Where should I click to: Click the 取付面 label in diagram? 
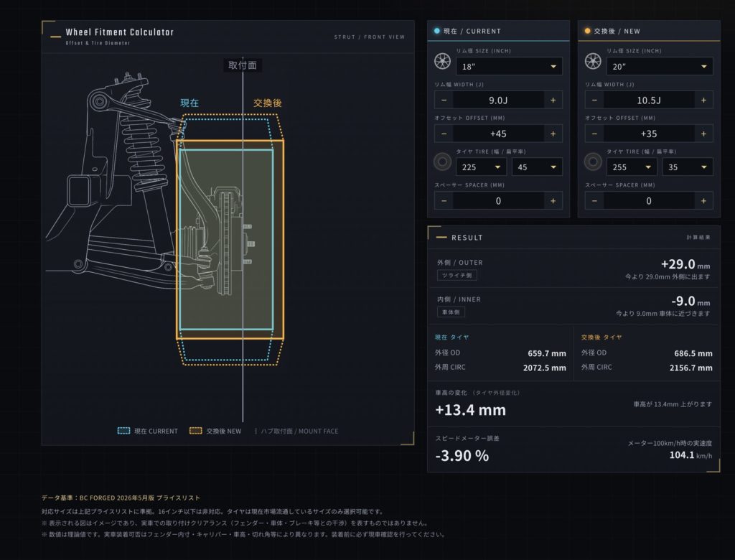point(243,65)
